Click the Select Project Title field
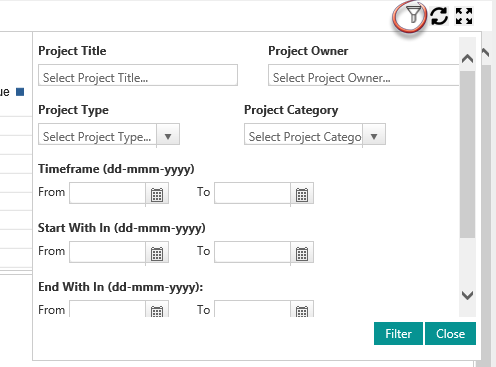The image size is (496, 367). point(138,75)
